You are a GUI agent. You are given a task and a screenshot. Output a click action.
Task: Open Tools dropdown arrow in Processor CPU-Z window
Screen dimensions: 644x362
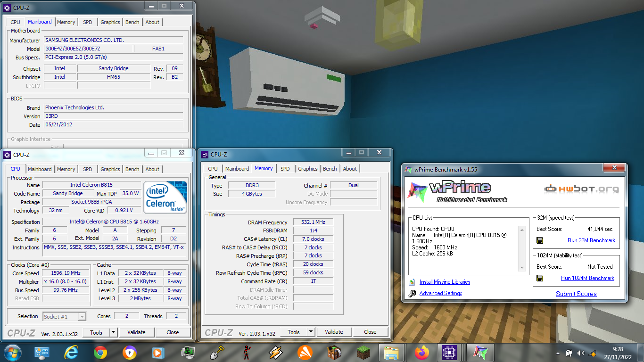pyautogui.click(x=113, y=332)
